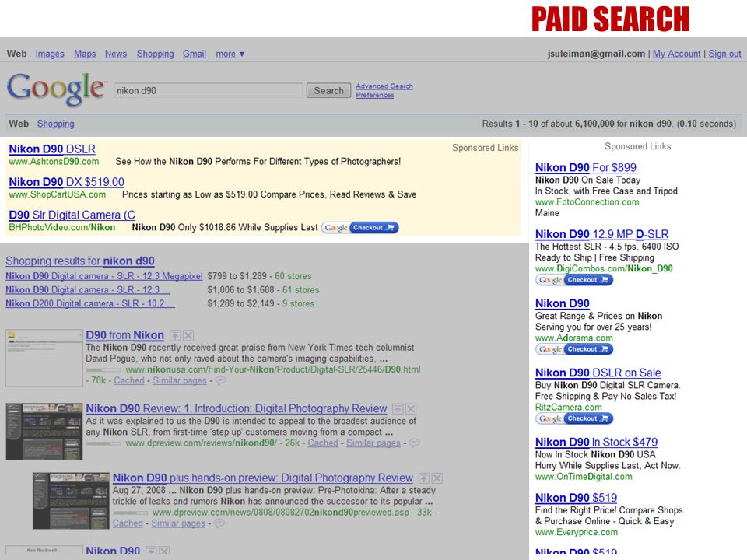Open Nikon D200 Digital camera shopping result
747x560 pixels.
(90, 303)
